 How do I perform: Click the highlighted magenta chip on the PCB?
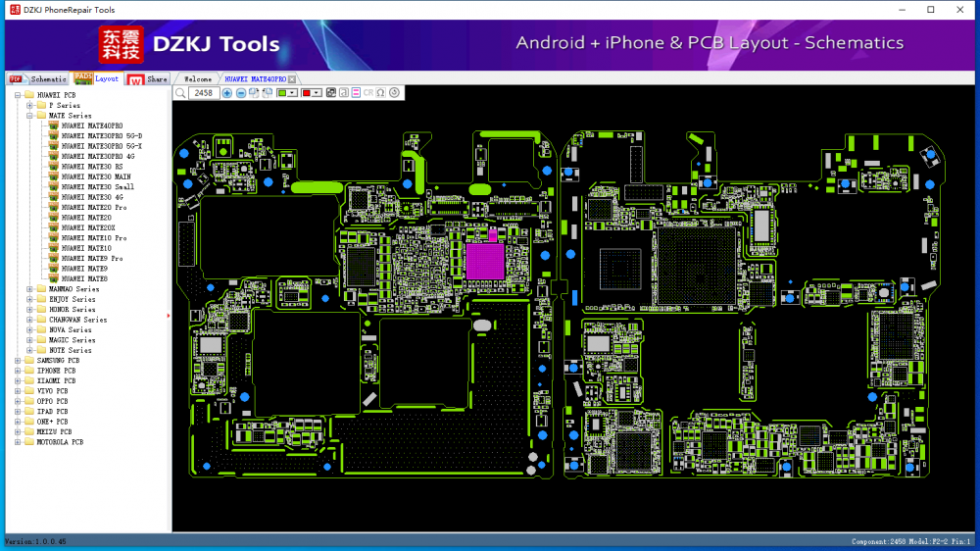click(x=485, y=261)
